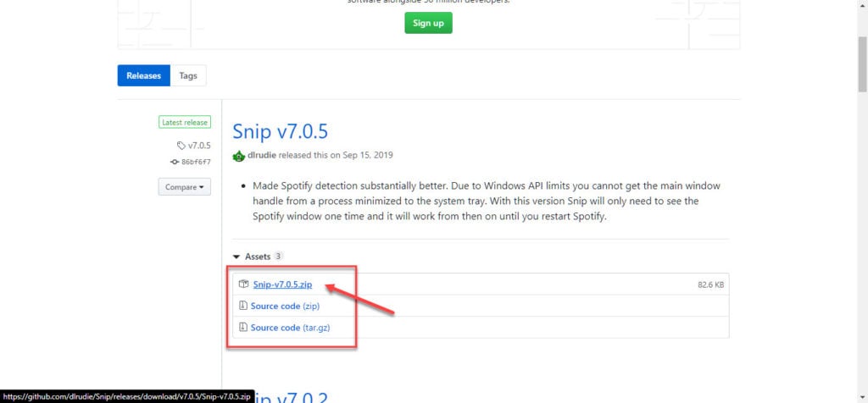Screen dimensions: 868x403
Task: Switch to the Tags tab
Action: [188, 75]
